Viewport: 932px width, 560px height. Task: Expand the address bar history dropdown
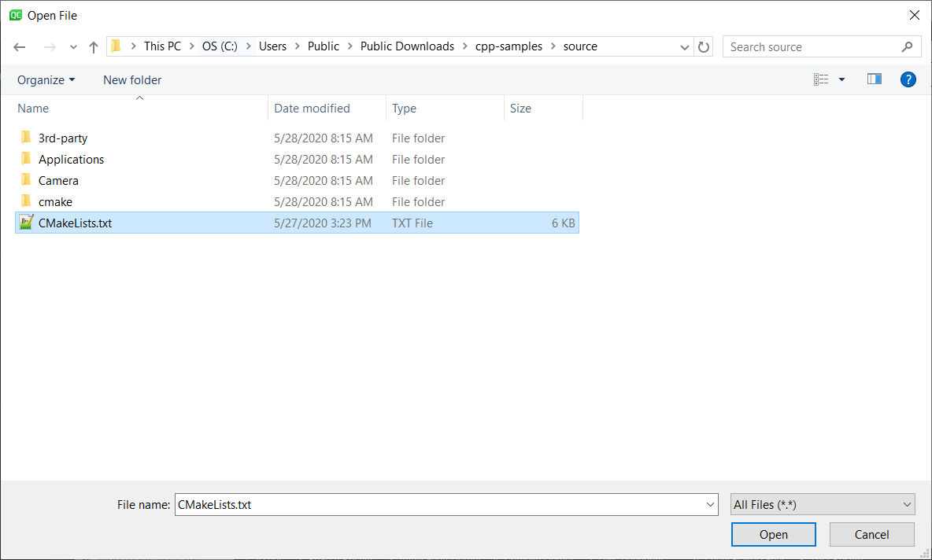[x=684, y=47]
